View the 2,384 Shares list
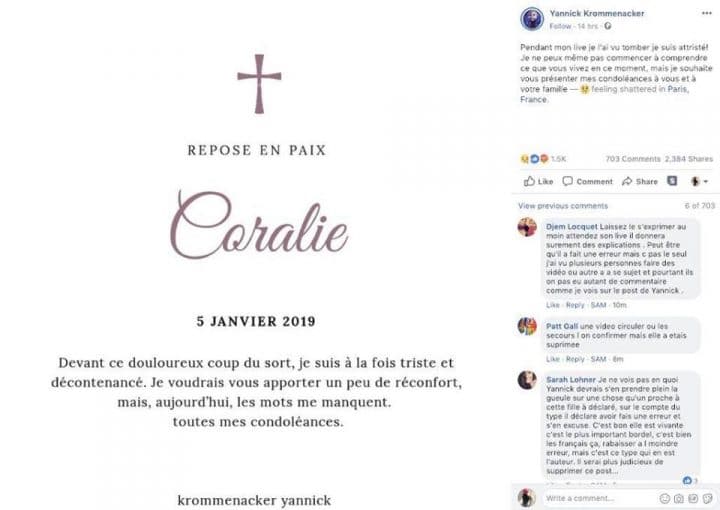This screenshot has height=510, width=720. tap(688, 159)
